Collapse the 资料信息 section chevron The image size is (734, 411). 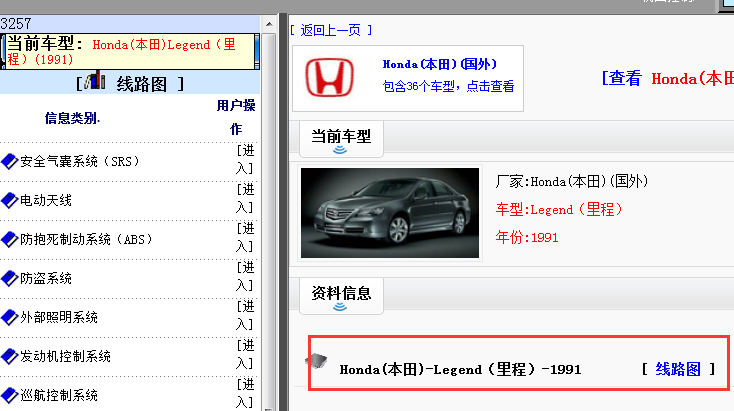(340, 307)
